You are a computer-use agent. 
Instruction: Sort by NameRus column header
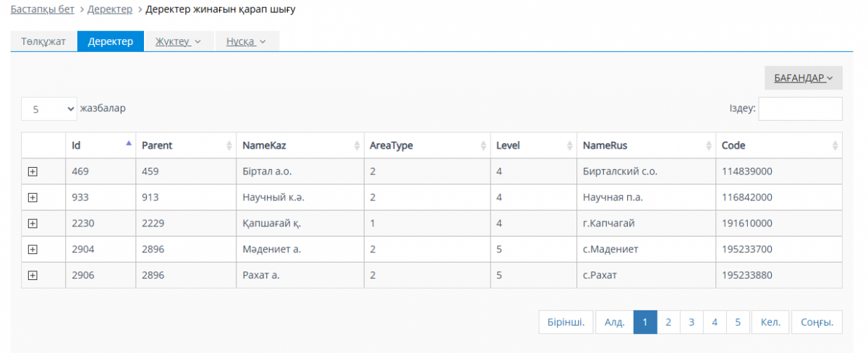pos(645,145)
